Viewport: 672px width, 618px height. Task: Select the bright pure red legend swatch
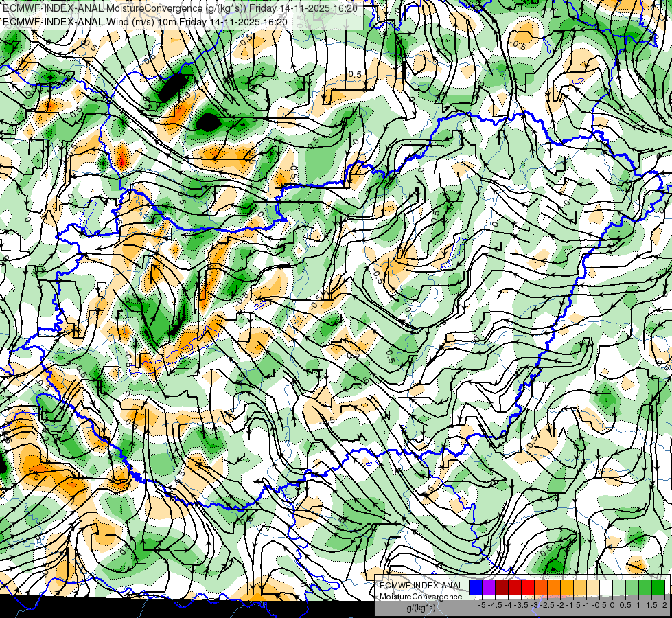tap(528, 587)
